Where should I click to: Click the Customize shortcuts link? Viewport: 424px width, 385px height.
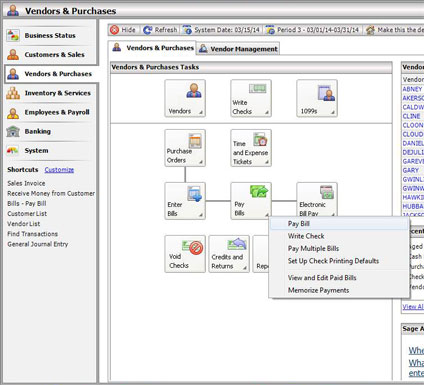tap(59, 170)
